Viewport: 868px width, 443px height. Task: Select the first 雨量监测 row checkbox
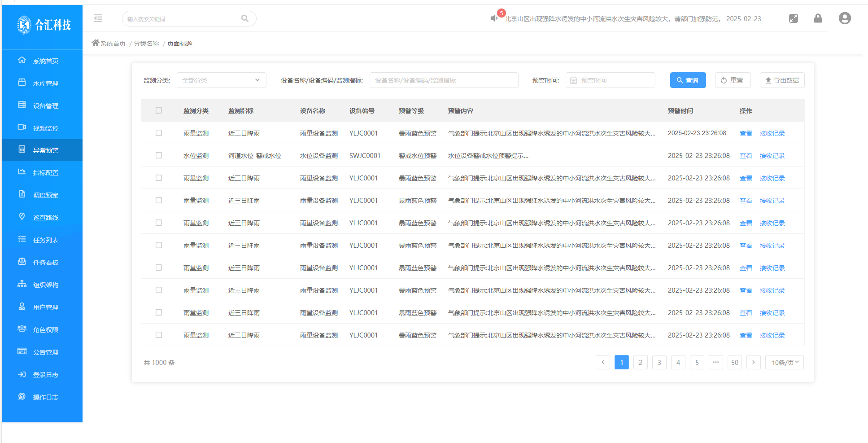tap(158, 133)
